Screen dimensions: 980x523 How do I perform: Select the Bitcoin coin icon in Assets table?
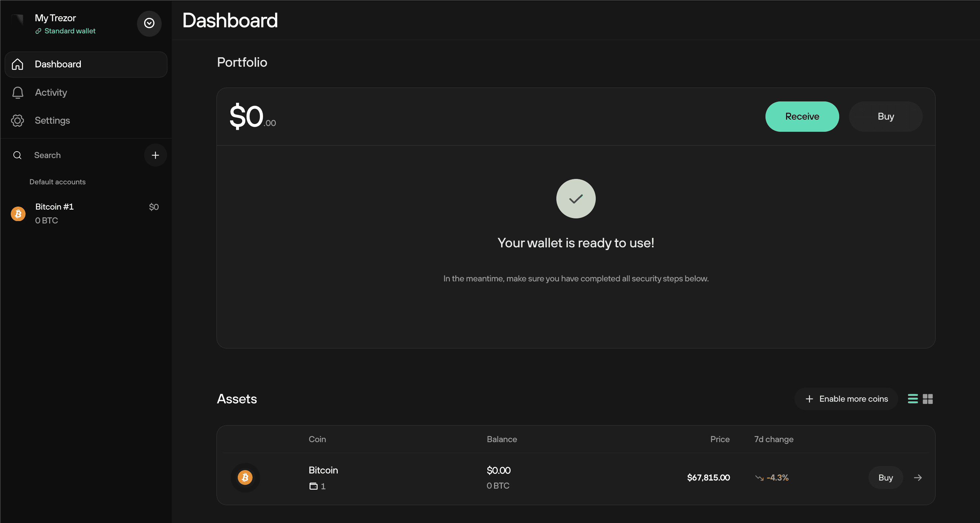pos(245,477)
